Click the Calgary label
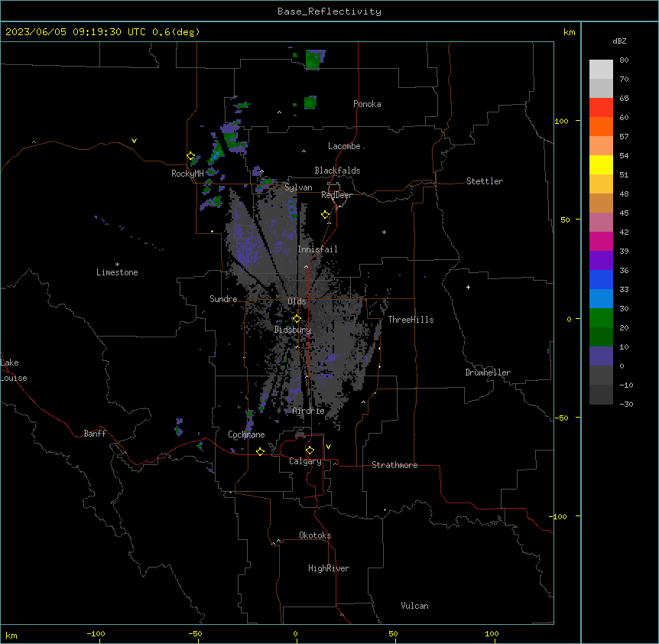Image resolution: width=659 pixels, height=644 pixels. coord(306,461)
